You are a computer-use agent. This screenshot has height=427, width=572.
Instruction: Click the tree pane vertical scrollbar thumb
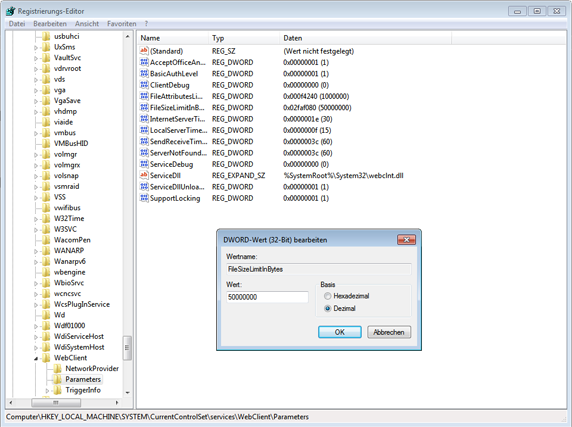pyautogui.click(x=127, y=348)
